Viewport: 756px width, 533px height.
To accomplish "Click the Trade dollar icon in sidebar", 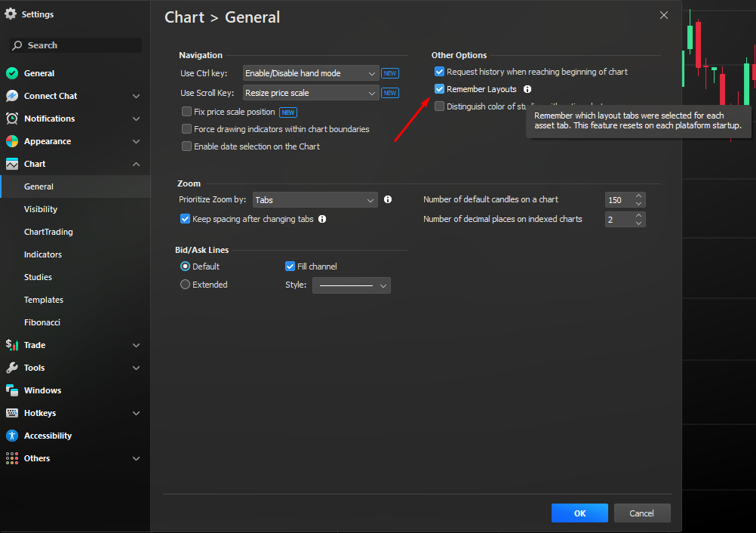I will click(x=12, y=345).
